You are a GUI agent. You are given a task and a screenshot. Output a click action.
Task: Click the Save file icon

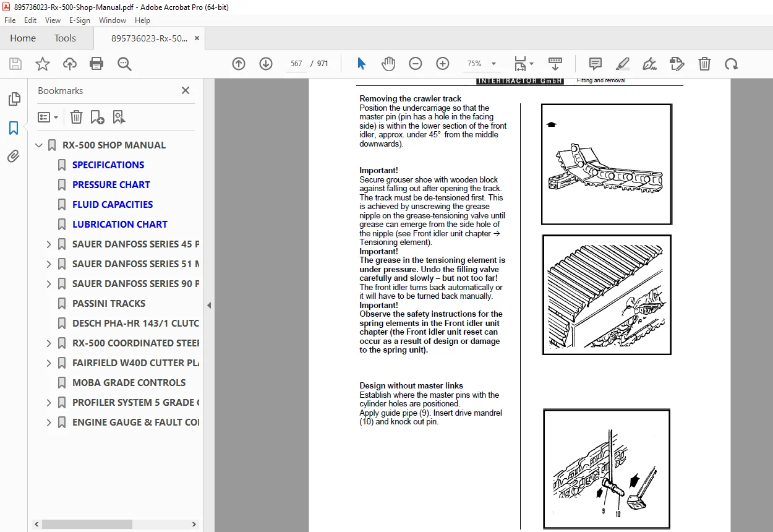(15, 64)
